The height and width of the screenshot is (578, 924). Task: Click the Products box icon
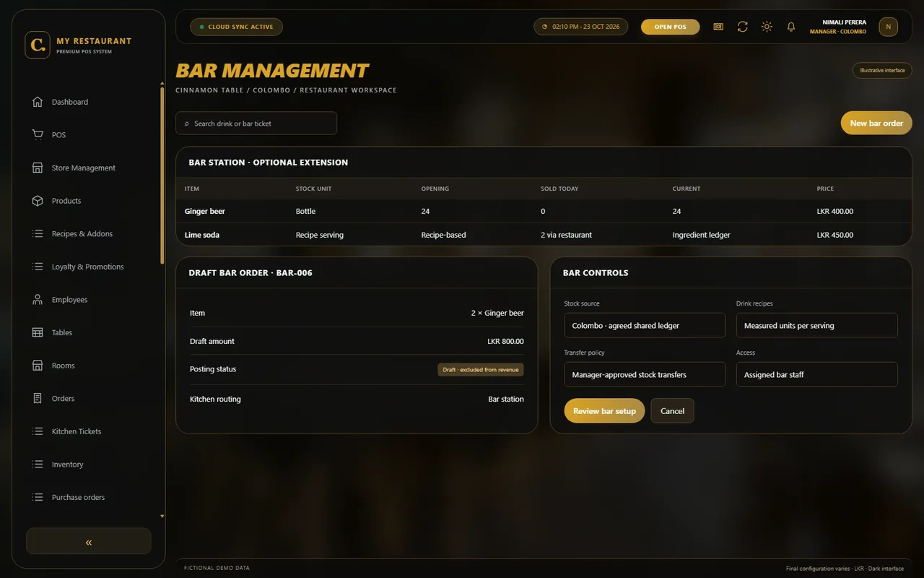pos(38,201)
